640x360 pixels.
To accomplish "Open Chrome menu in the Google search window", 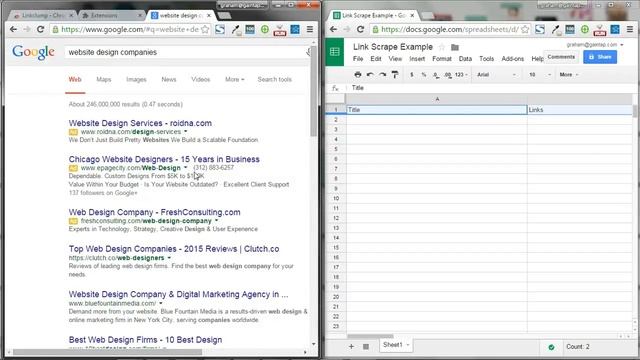I will (x=310, y=29).
